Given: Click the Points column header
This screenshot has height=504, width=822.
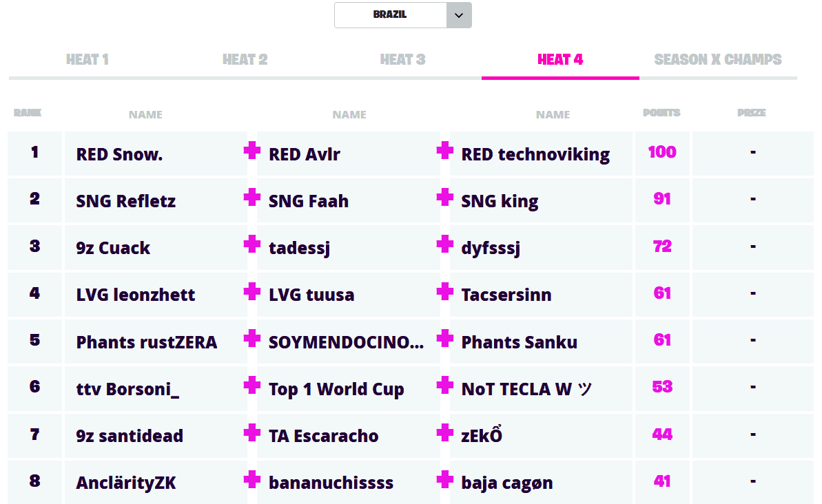Looking at the screenshot, I should [661, 113].
